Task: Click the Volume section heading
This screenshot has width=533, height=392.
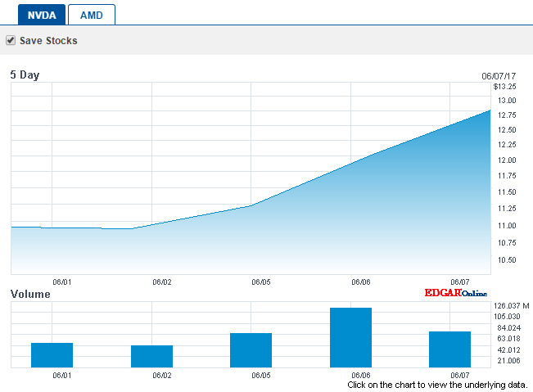Action: pyautogui.click(x=29, y=294)
